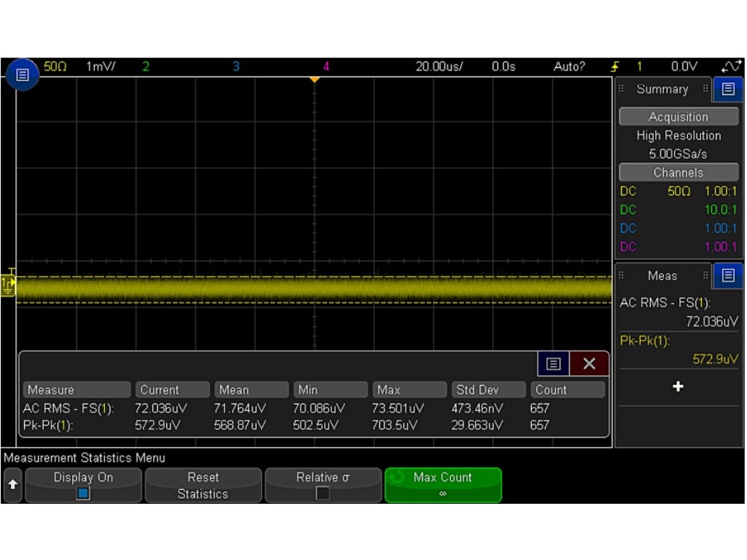
Task: Select channel 3 in the top bar
Action: [x=236, y=66]
